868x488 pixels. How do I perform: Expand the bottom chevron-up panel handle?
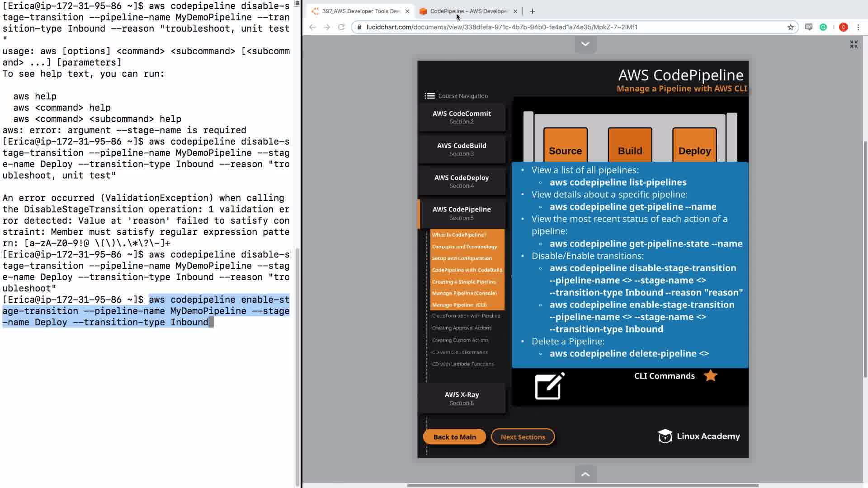click(585, 474)
